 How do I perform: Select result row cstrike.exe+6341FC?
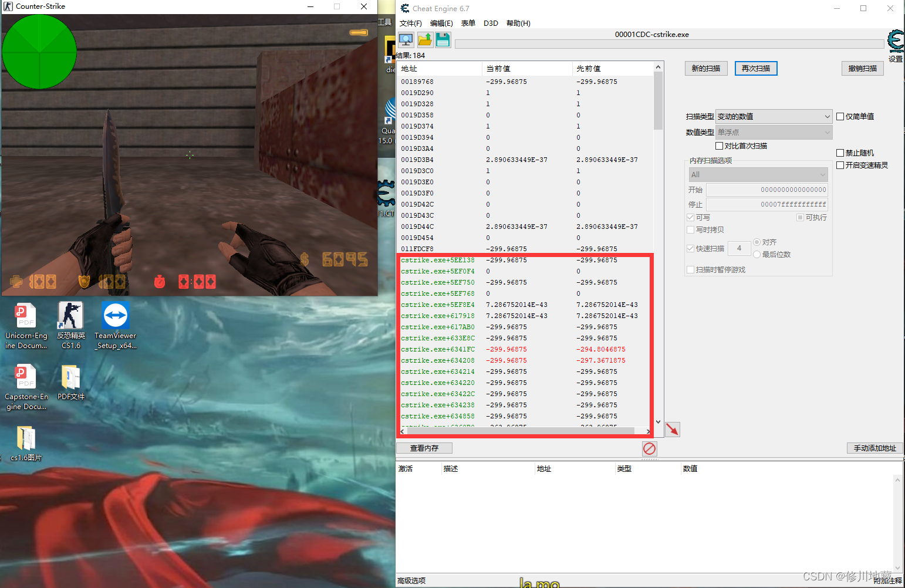pyautogui.click(x=525, y=349)
